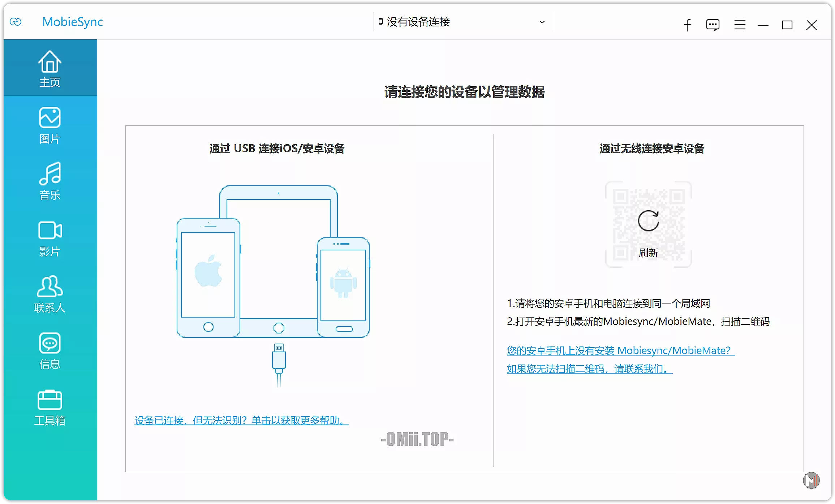Maximize the MobieSync window
The image size is (835, 504).
pos(787,25)
